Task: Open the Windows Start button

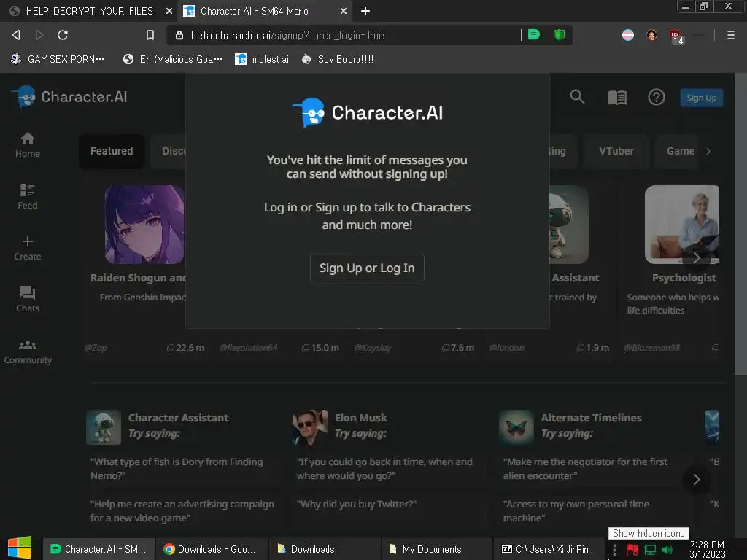Action: point(20,548)
